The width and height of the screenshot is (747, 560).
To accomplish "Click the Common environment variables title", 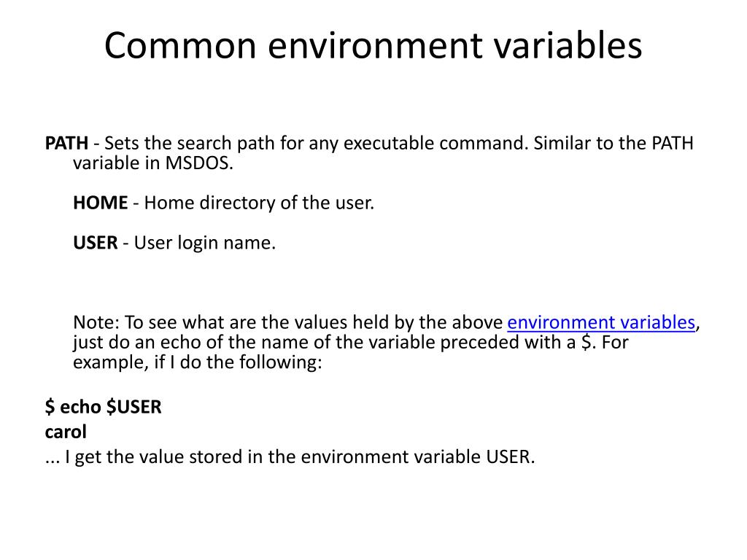I will click(x=373, y=46).
